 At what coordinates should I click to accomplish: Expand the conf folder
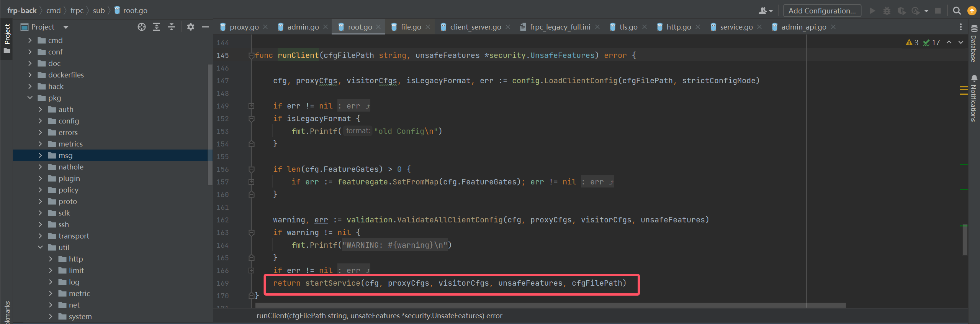coord(30,52)
